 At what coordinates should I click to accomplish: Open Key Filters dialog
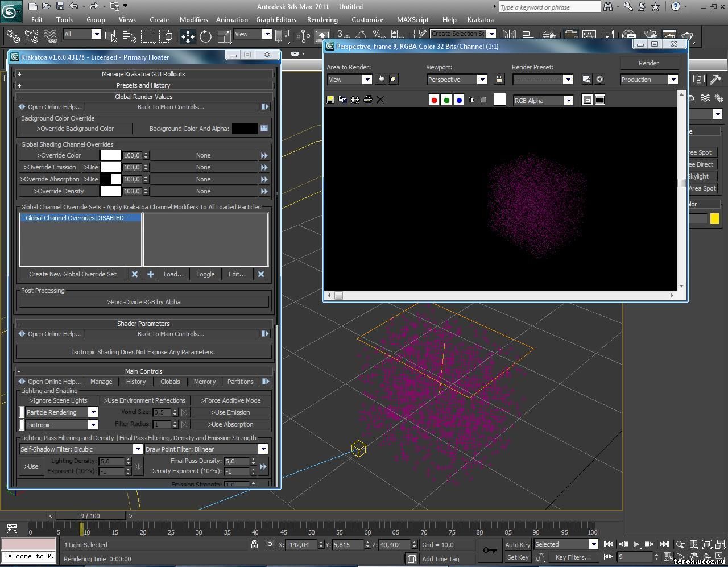click(573, 557)
